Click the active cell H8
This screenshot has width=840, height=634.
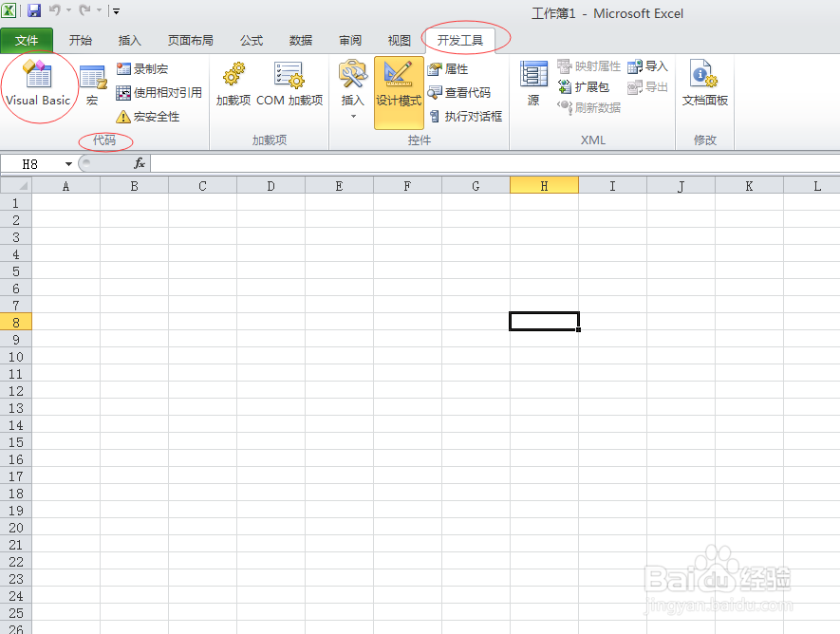544,322
